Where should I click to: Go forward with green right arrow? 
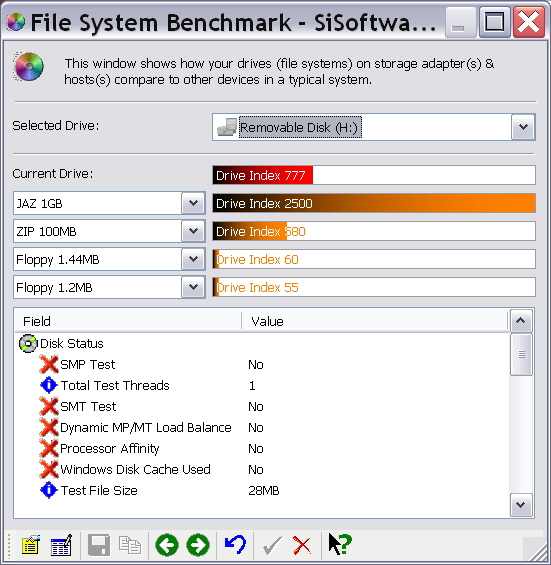[198, 545]
